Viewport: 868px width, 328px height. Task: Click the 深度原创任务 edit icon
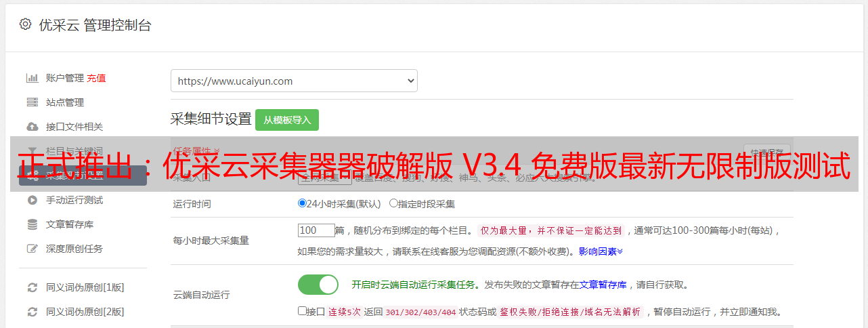click(x=32, y=249)
